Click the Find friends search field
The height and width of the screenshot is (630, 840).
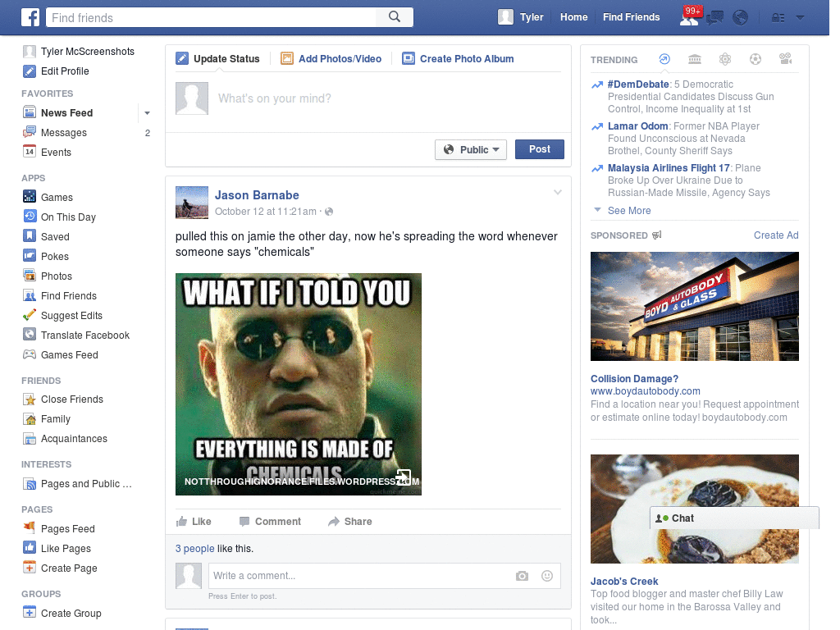(211, 18)
